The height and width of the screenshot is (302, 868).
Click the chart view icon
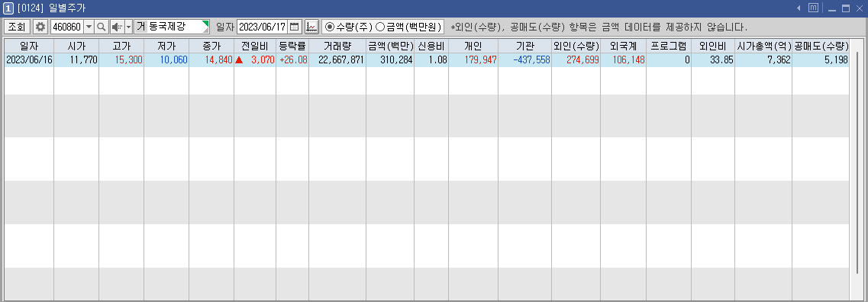[x=311, y=27]
